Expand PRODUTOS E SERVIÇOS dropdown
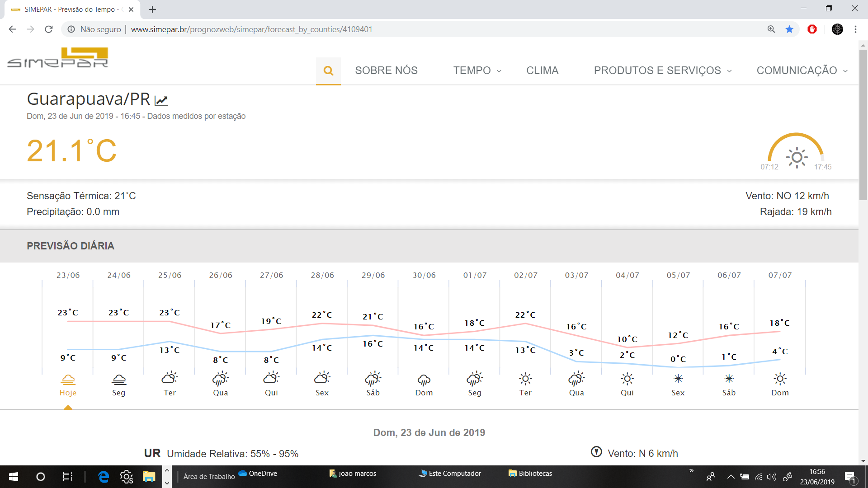The image size is (868, 488). [662, 70]
